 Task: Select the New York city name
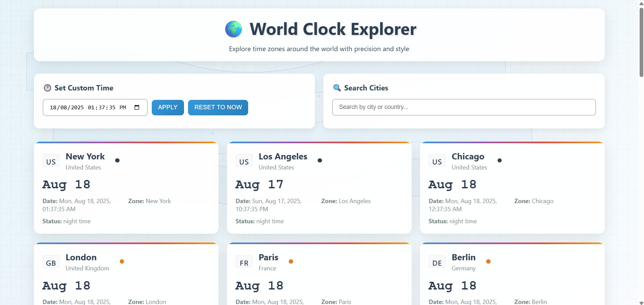point(85,156)
